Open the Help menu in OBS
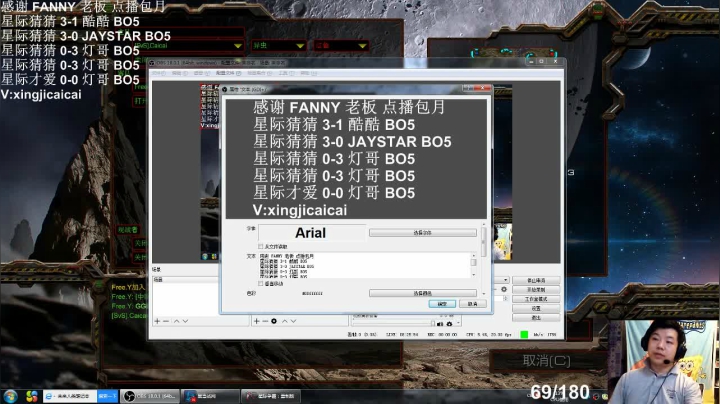 click(309, 73)
